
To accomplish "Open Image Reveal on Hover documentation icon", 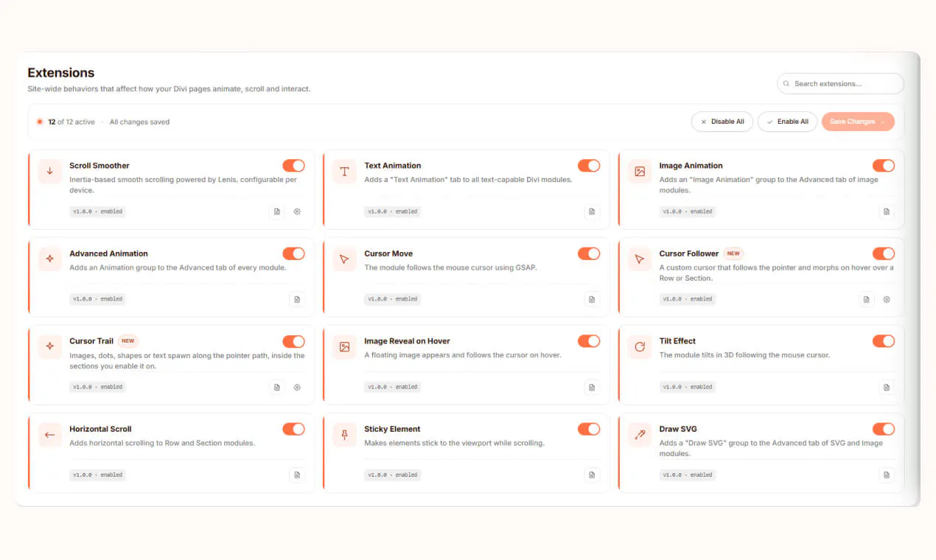I will click(x=592, y=387).
